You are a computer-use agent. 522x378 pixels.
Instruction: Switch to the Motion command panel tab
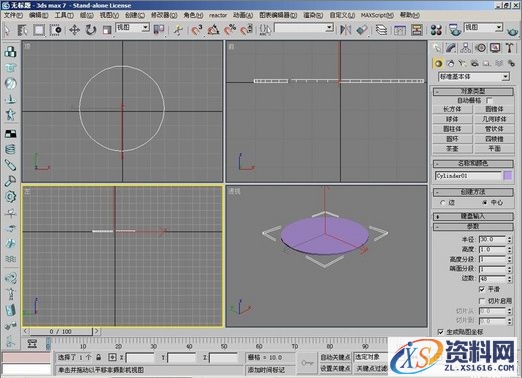pos(480,48)
